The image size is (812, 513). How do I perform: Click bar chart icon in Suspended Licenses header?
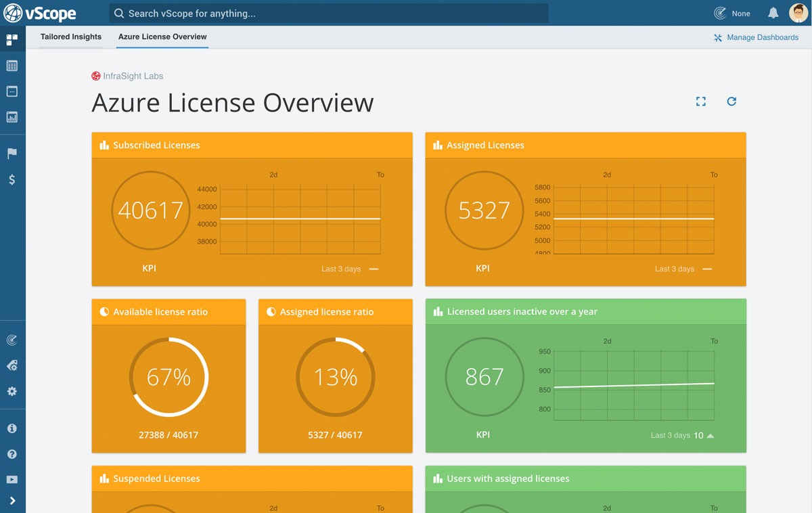tap(104, 478)
